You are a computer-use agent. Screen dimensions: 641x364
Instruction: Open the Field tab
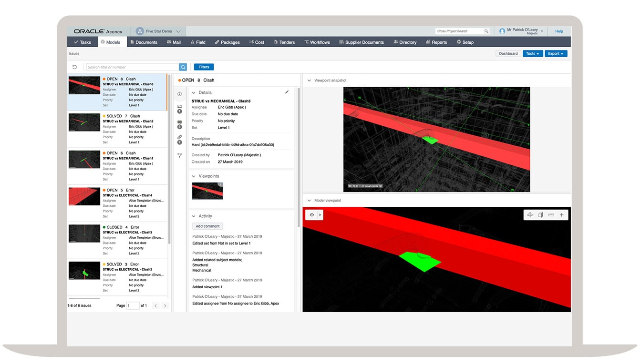coord(198,42)
